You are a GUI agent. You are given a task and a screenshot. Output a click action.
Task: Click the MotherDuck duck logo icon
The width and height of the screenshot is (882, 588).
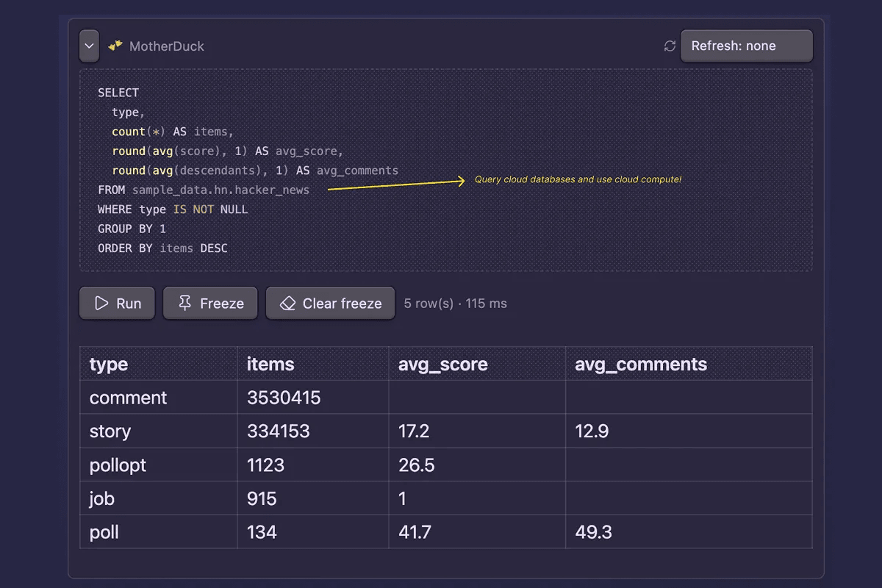115,46
